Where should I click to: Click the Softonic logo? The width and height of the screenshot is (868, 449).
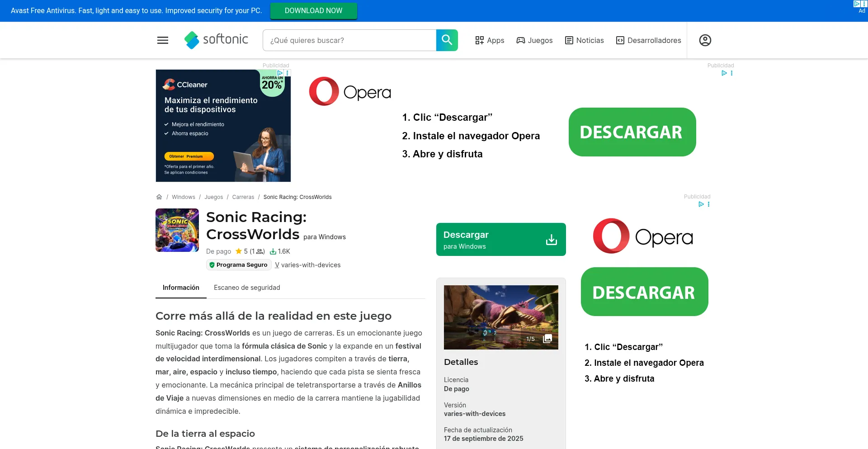(x=217, y=40)
